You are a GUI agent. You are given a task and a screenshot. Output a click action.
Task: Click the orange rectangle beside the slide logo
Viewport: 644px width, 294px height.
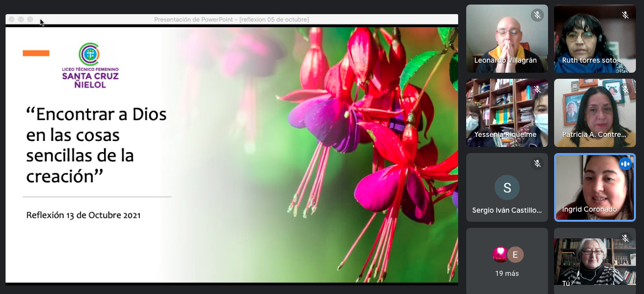[36, 53]
